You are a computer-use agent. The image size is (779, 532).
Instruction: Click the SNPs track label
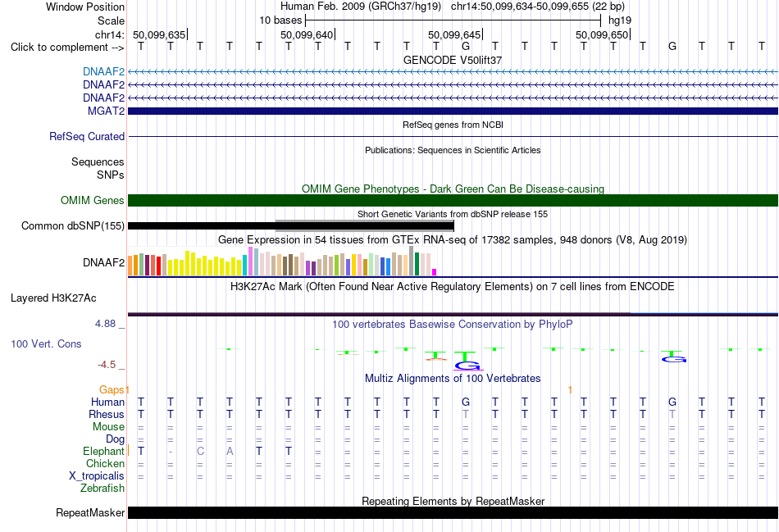pyautogui.click(x=111, y=175)
